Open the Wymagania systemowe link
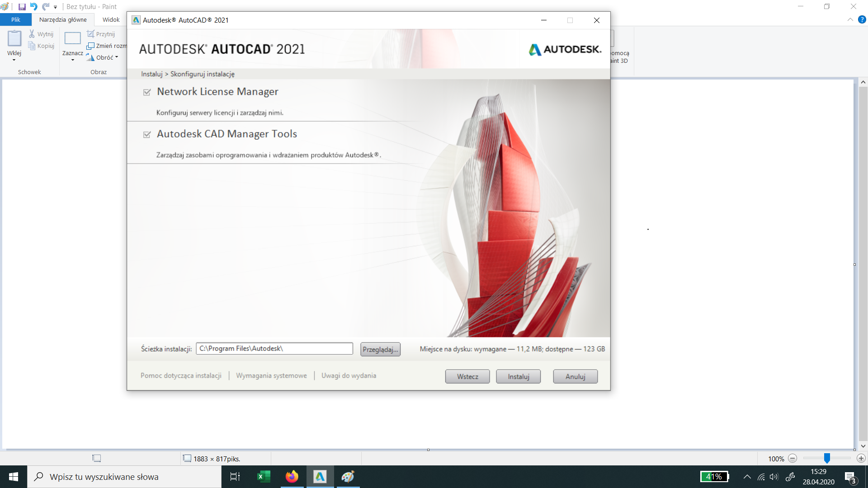The height and width of the screenshot is (488, 868). pyautogui.click(x=271, y=375)
